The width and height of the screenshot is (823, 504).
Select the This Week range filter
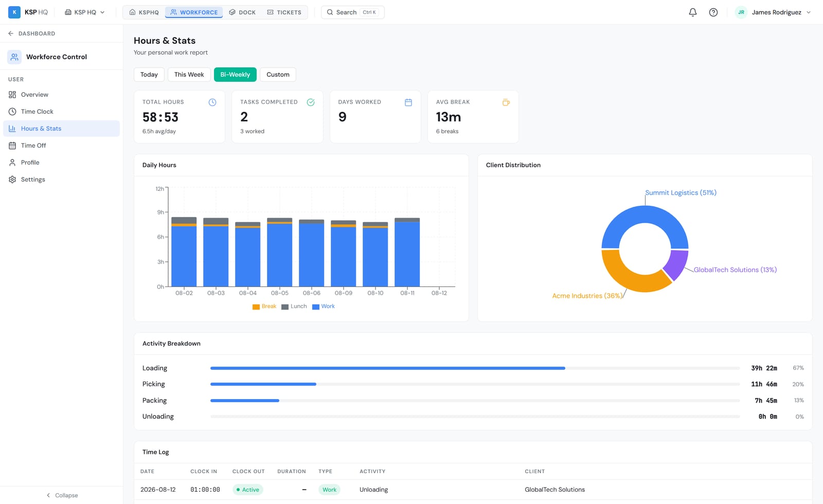189,75
